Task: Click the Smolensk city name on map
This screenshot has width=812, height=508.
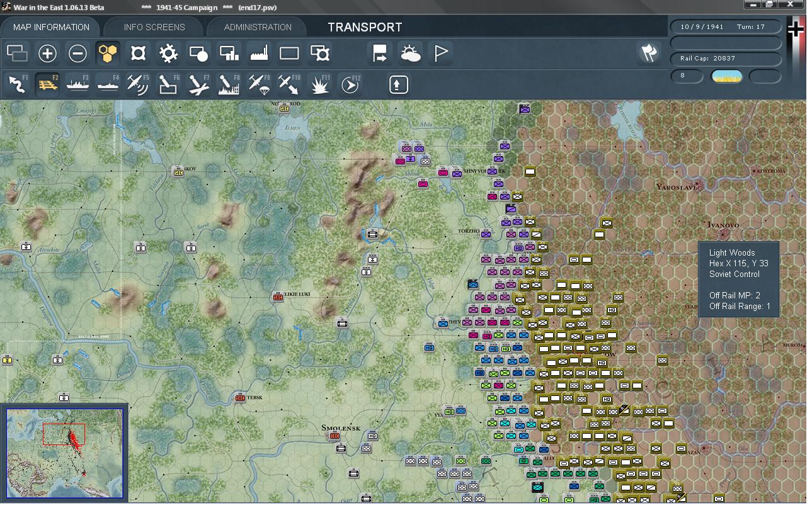Action: click(341, 428)
